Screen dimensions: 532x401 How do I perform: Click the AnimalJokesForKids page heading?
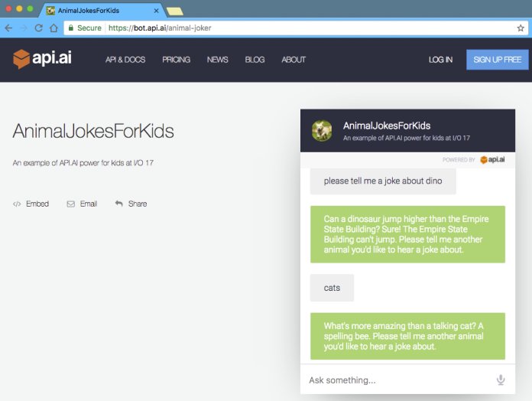(x=93, y=131)
